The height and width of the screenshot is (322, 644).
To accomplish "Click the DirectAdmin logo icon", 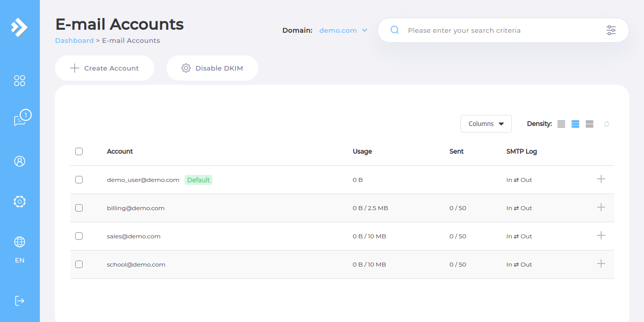I will coord(19,27).
